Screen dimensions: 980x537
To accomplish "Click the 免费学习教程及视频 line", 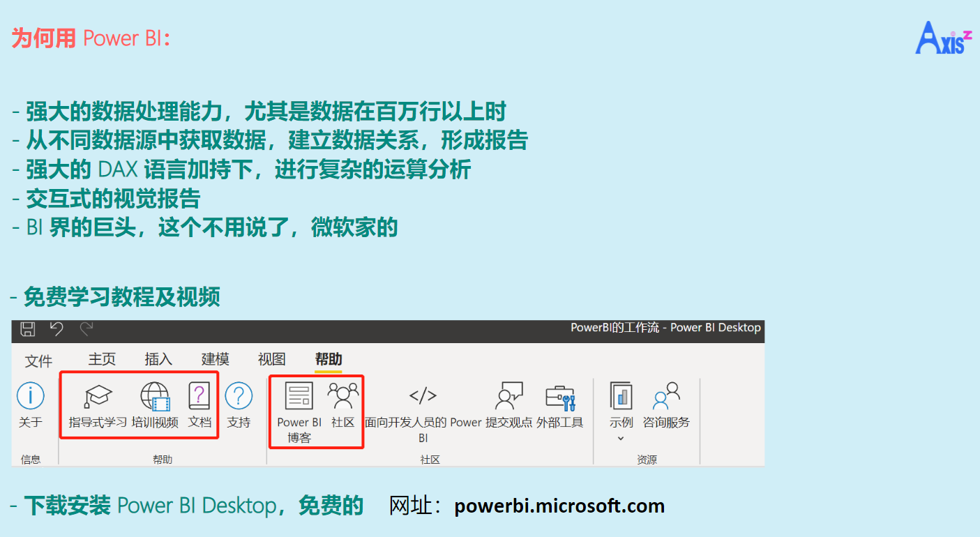I will pyautogui.click(x=115, y=297).
